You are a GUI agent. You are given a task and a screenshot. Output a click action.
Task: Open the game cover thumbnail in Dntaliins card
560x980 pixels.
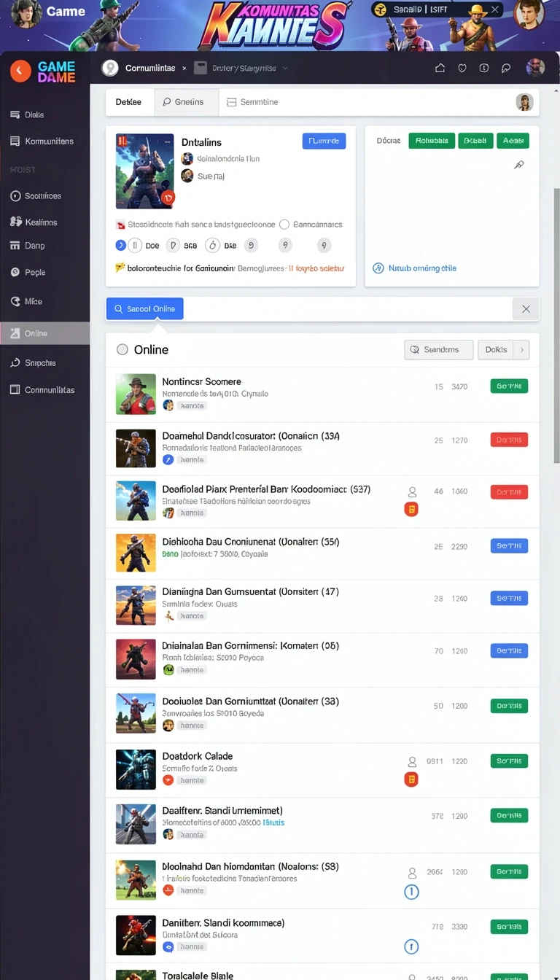pyautogui.click(x=144, y=171)
